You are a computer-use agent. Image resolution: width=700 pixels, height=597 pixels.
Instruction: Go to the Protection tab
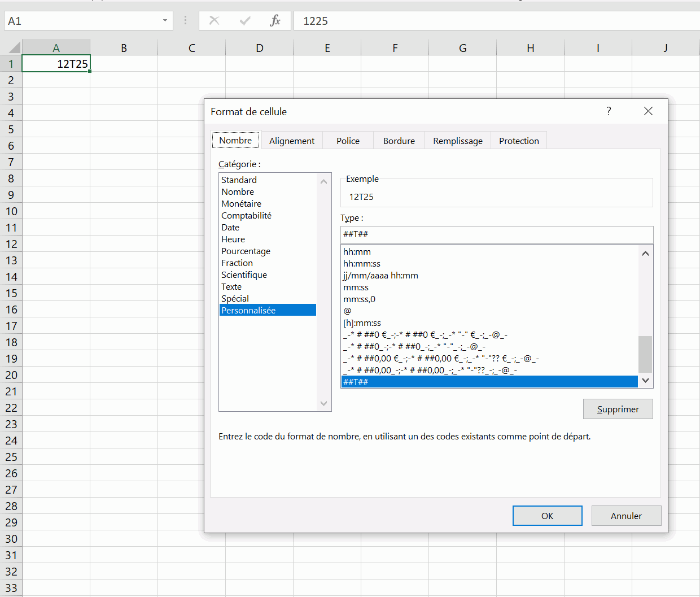coord(518,141)
